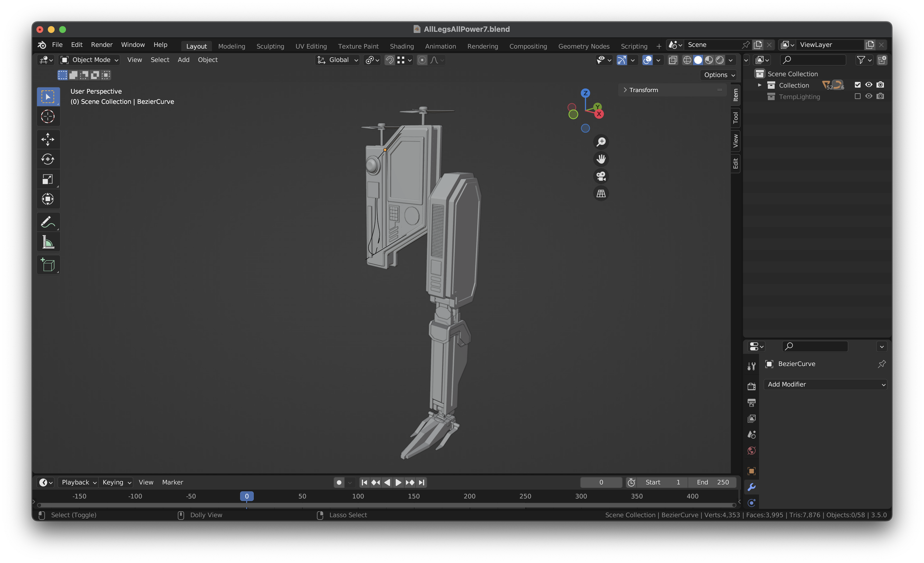Viewport: 924px width, 563px height.
Task: Jump to the last frame
Action: click(422, 482)
